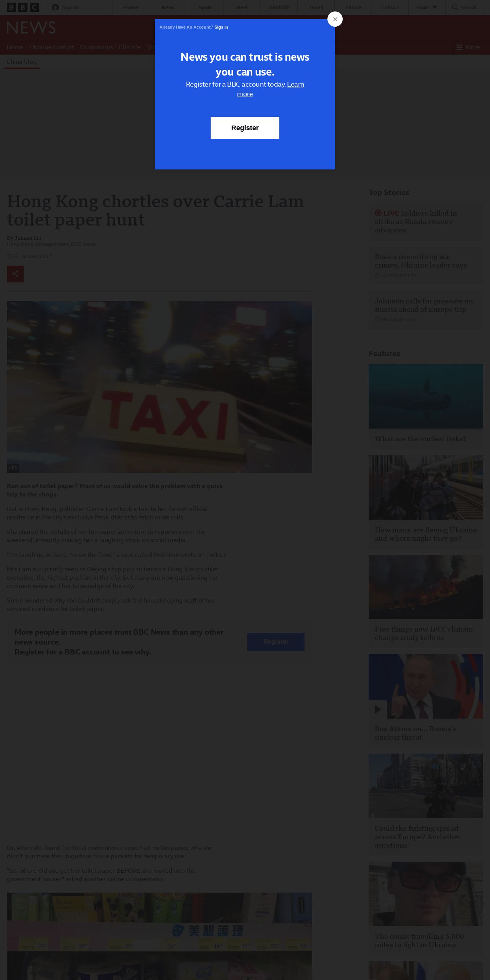
Task: Open the News item in top bar
Action: click(x=168, y=7)
